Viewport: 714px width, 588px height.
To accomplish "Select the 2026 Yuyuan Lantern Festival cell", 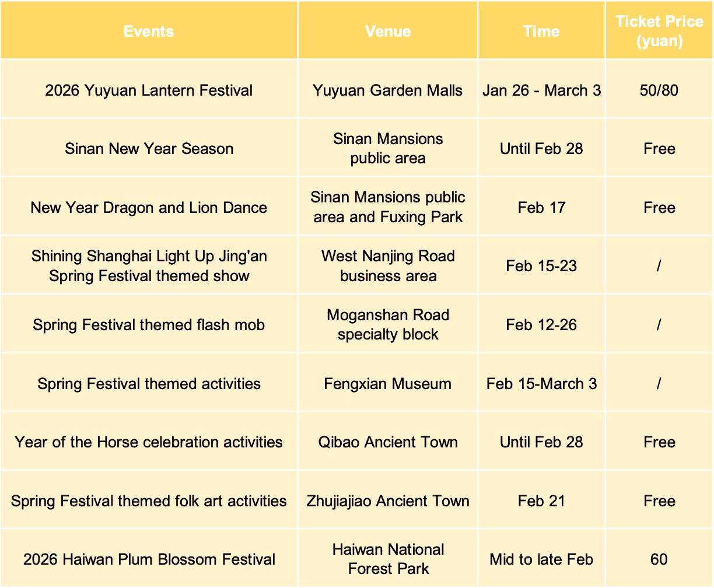I will [149, 90].
